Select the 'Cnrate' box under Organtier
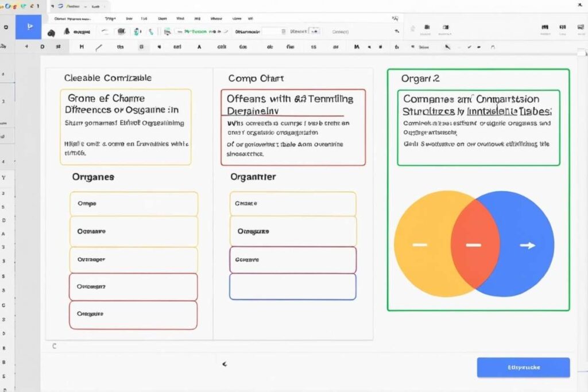This screenshot has width=588, height=392. (293, 204)
